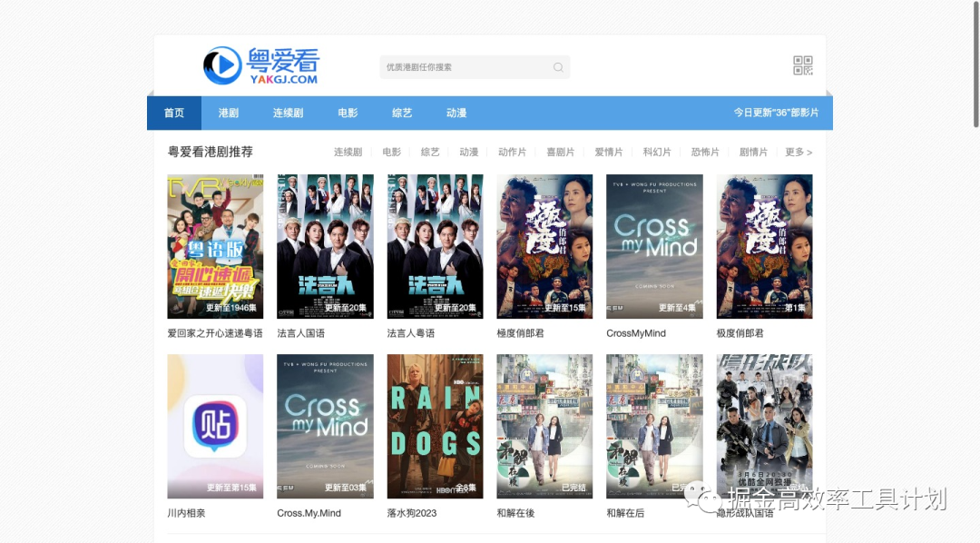Screen dimensions: 980x543
Task: Open the 和解在后 poster thumbnail
Action: click(x=654, y=427)
